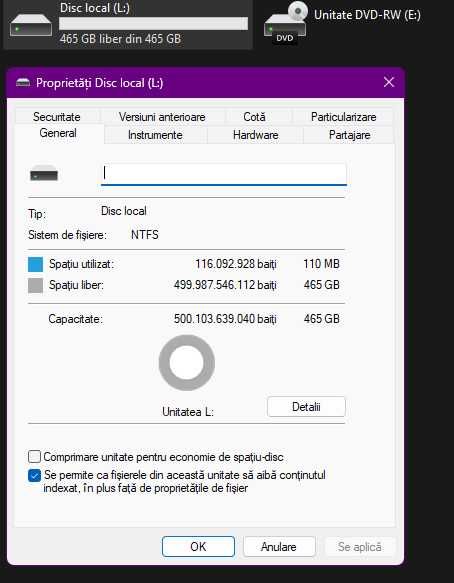Viewport: 454px width, 583px height.
Task: Click the Se aplică button
Action: click(x=359, y=547)
